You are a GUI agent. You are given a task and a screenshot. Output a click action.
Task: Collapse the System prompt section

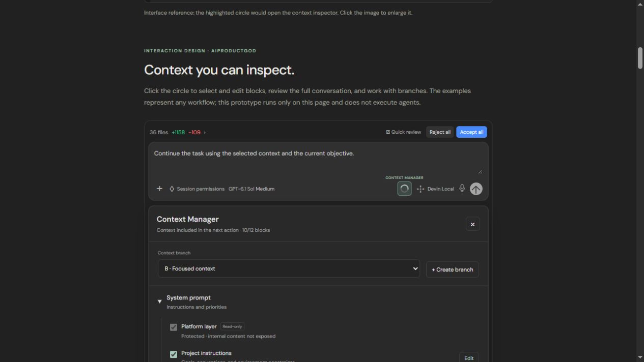click(159, 301)
